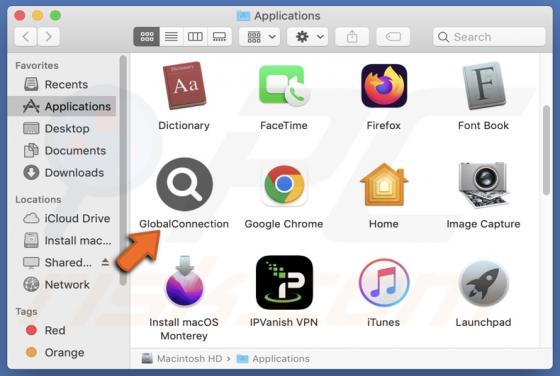This screenshot has width=560, height=376.
Task: Select the Font Book app icon
Action: click(x=484, y=86)
